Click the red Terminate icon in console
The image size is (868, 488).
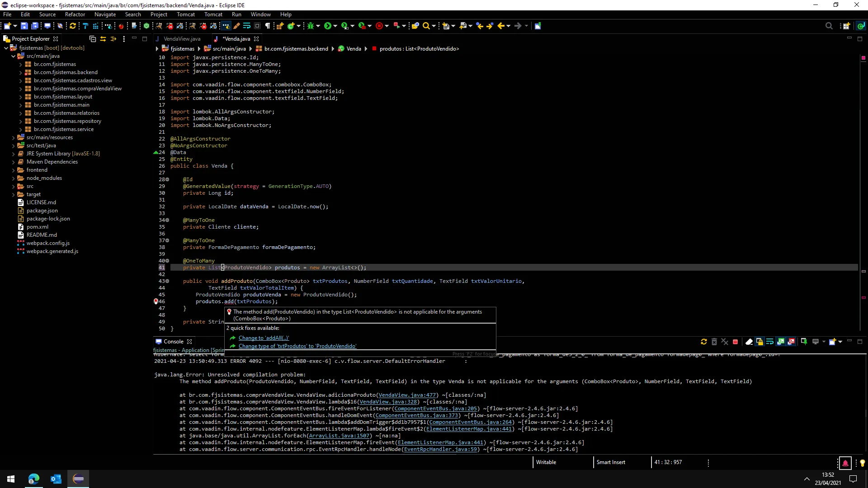[735, 342]
